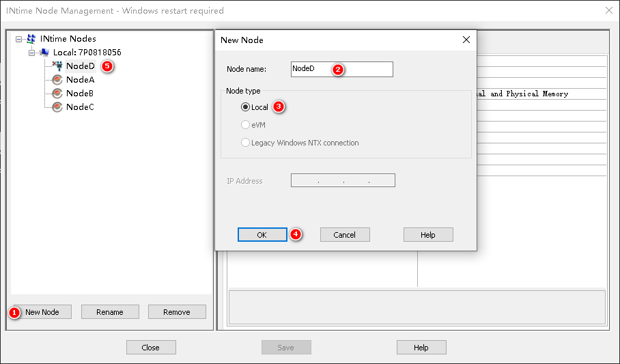The height and width of the screenshot is (364, 620).
Task: Click the Node name input field
Action: (341, 69)
